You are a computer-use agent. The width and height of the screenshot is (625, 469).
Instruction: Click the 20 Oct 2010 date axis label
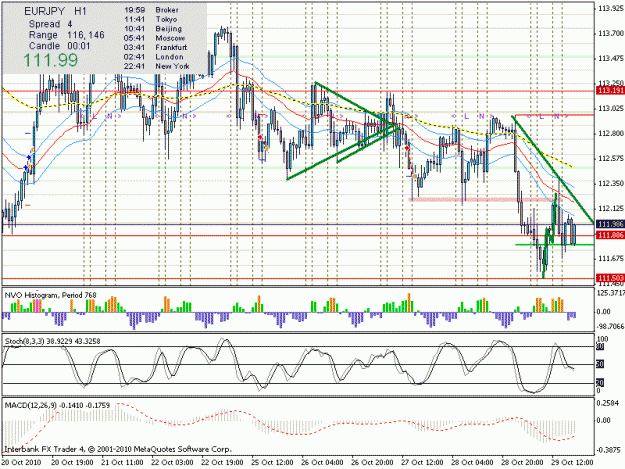pyautogui.click(x=22, y=462)
